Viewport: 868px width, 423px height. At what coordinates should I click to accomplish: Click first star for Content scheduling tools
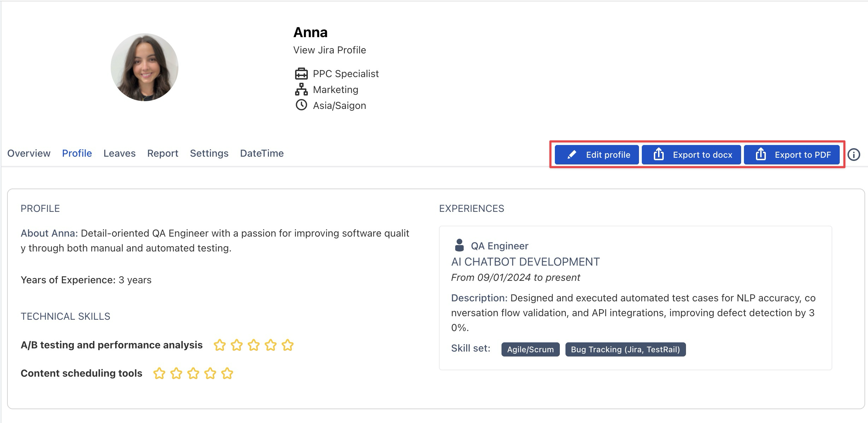click(159, 373)
